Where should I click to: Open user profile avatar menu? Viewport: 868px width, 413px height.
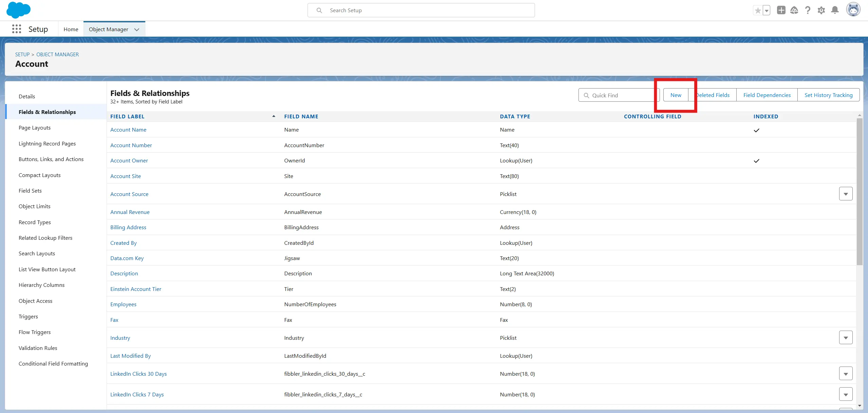[853, 10]
